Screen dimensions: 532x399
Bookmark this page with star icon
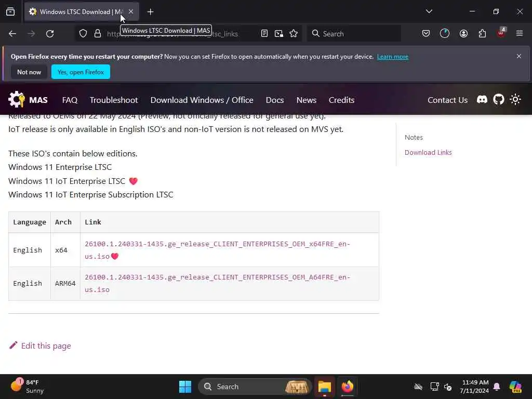point(294,34)
